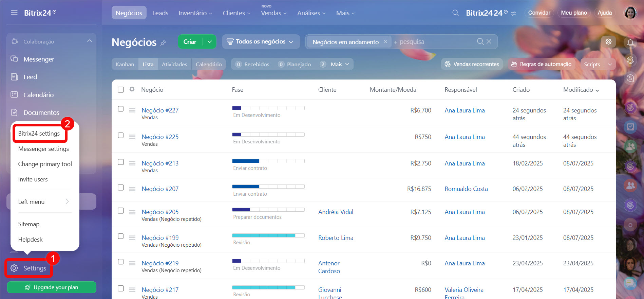Check the box for Negócio #225
Viewport: 644px width, 299px height.
(x=121, y=135)
